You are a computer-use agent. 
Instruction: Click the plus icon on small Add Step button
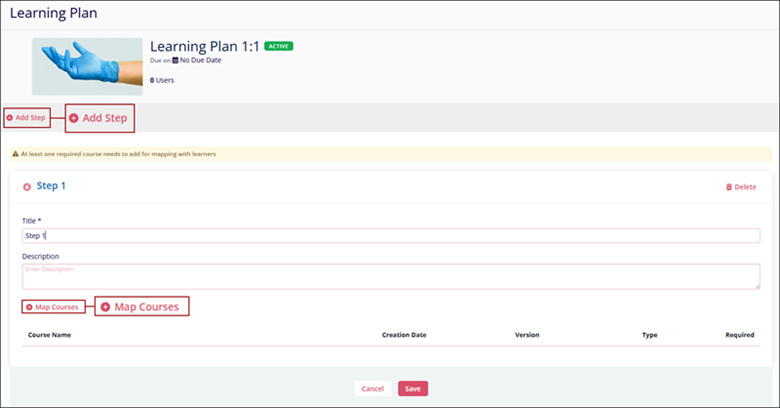[11, 118]
